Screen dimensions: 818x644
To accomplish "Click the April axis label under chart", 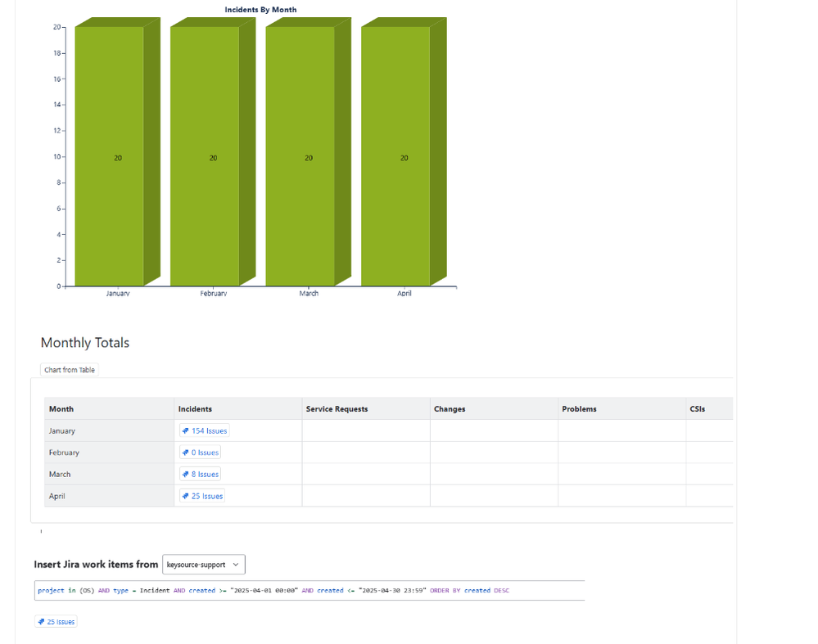I will (x=404, y=293).
